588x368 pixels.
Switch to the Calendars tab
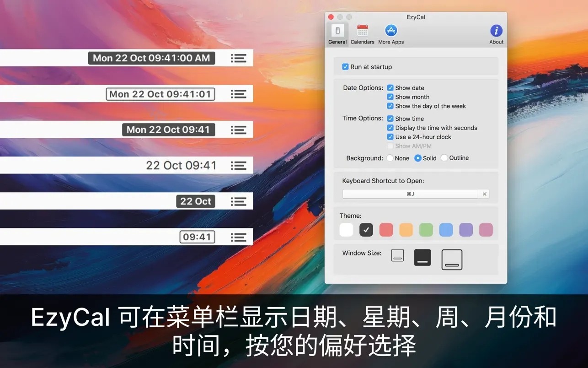click(363, 34)
